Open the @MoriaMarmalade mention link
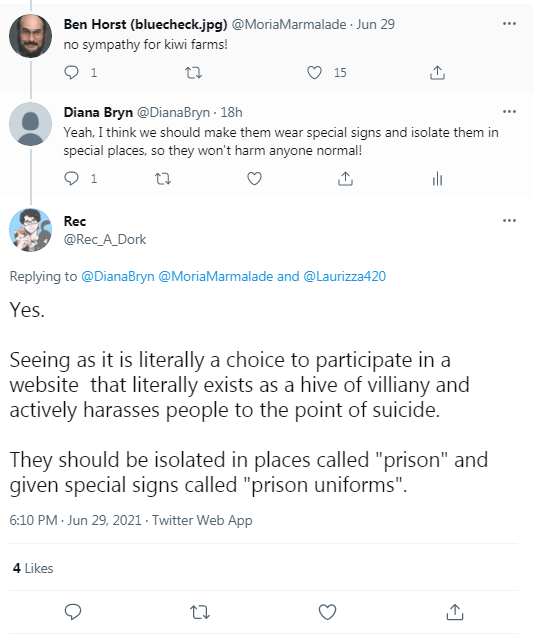 [x=216, y=276]
